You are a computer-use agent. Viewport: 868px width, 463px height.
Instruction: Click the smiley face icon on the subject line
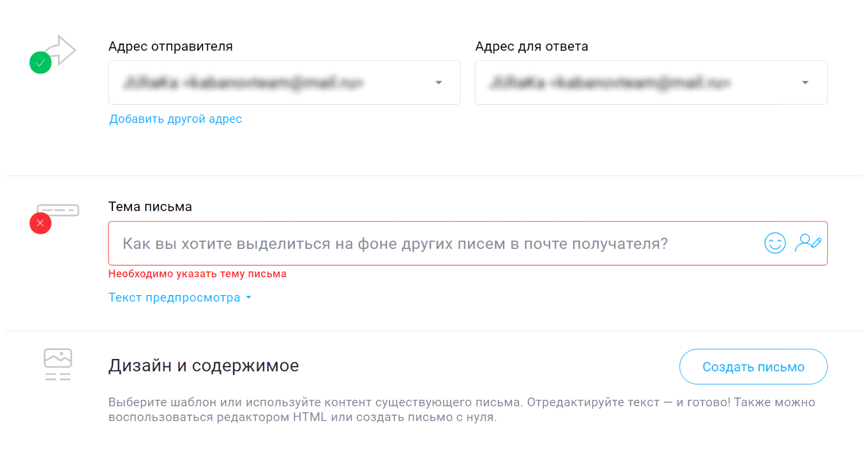coord(775,243)
